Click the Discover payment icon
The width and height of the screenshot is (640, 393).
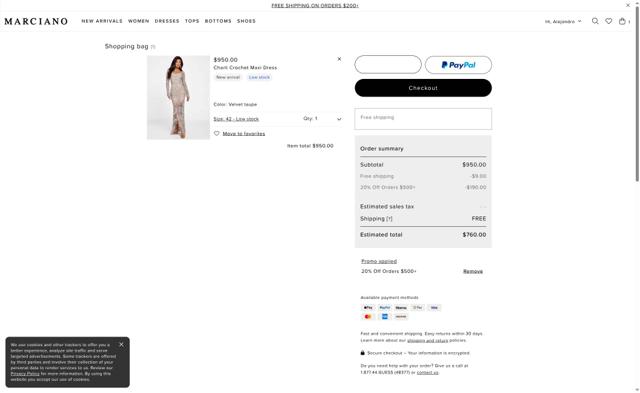401,317
